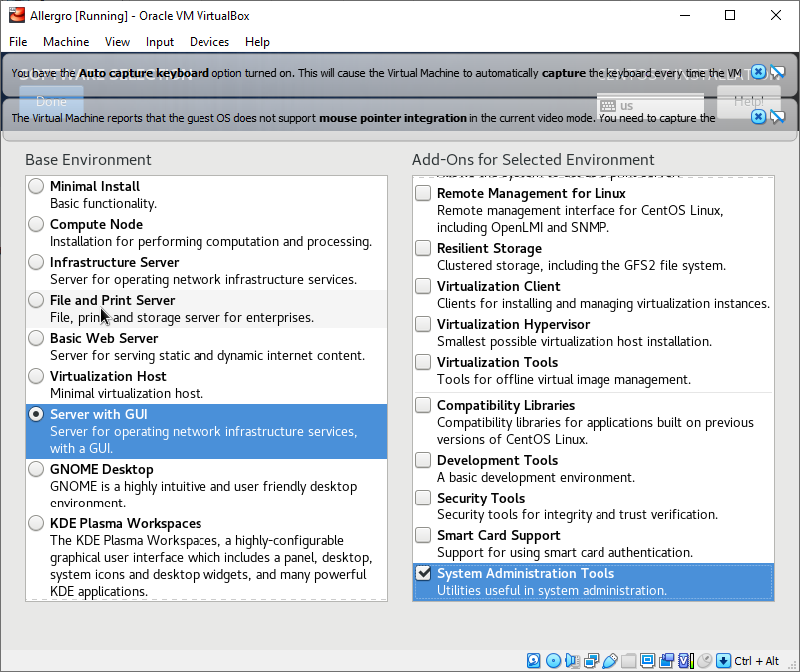
Task: Click the hard disk activity status icon
Action: [533, 661]
